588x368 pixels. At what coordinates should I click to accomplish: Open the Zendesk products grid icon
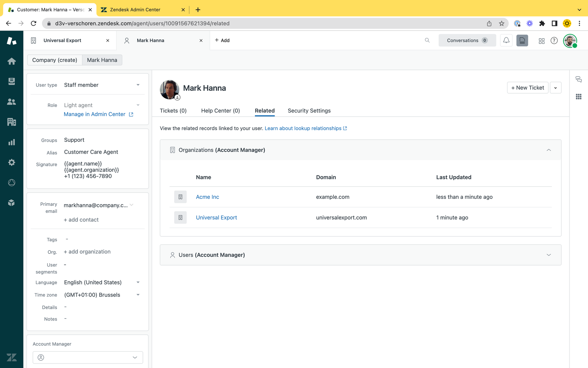[x=542, y=41]
